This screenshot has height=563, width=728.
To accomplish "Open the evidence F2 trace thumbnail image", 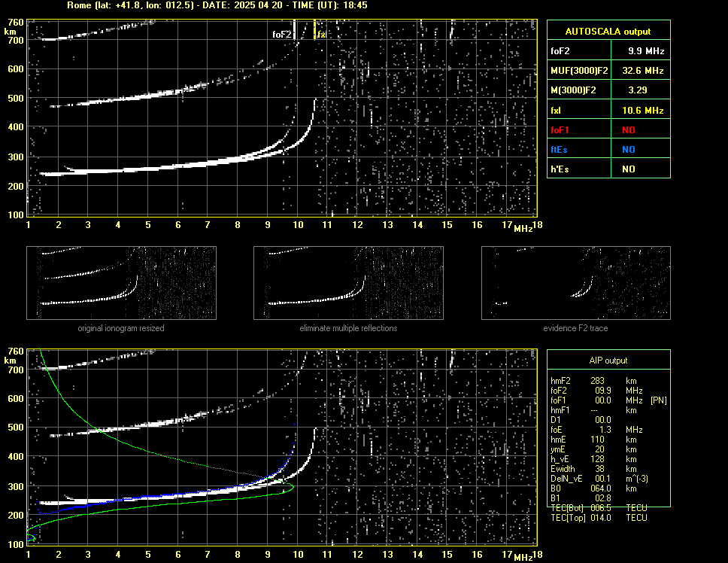I will click(x=576, y=283).
